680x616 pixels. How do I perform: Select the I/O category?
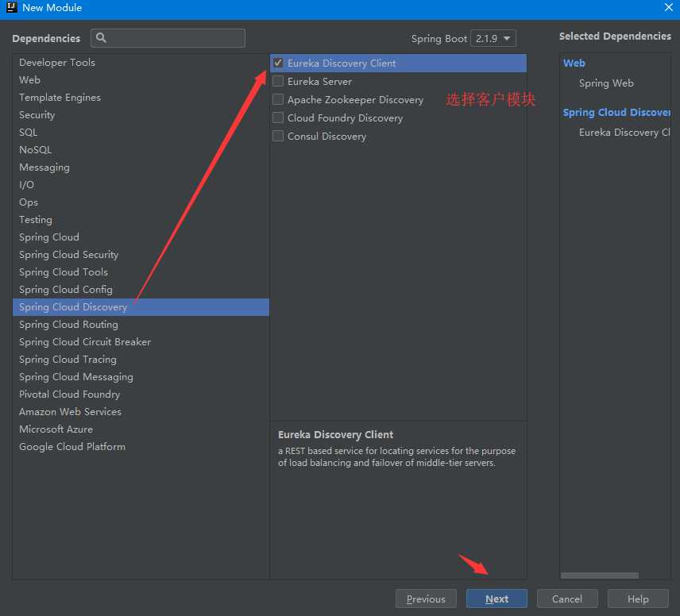[x=141, y=185]
